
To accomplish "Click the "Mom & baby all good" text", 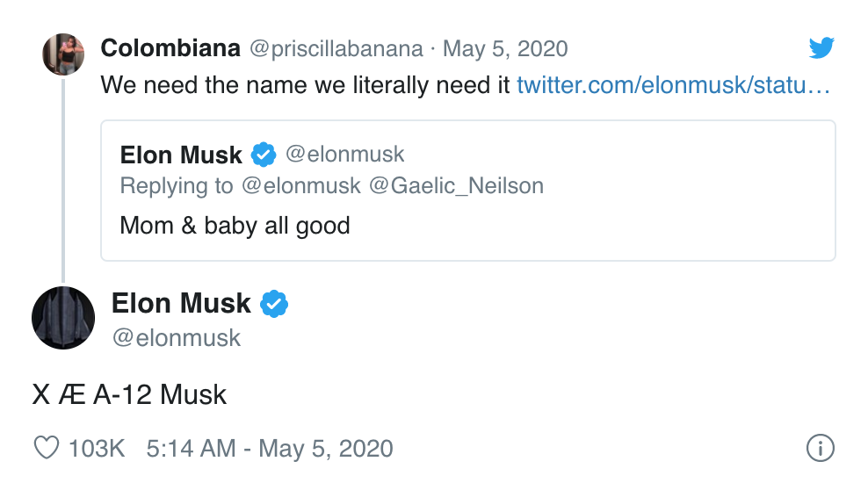I will pyautogui.click(x=235, y=226).
